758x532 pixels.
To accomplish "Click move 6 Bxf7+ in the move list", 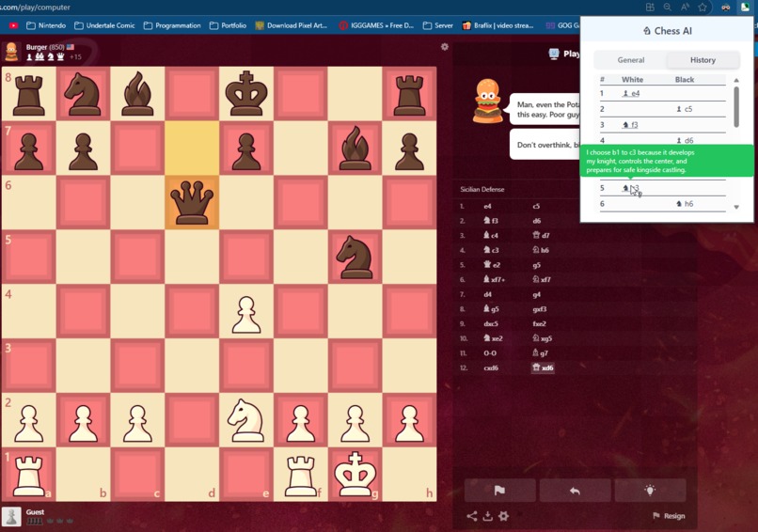I will click(x=494, y=279).
